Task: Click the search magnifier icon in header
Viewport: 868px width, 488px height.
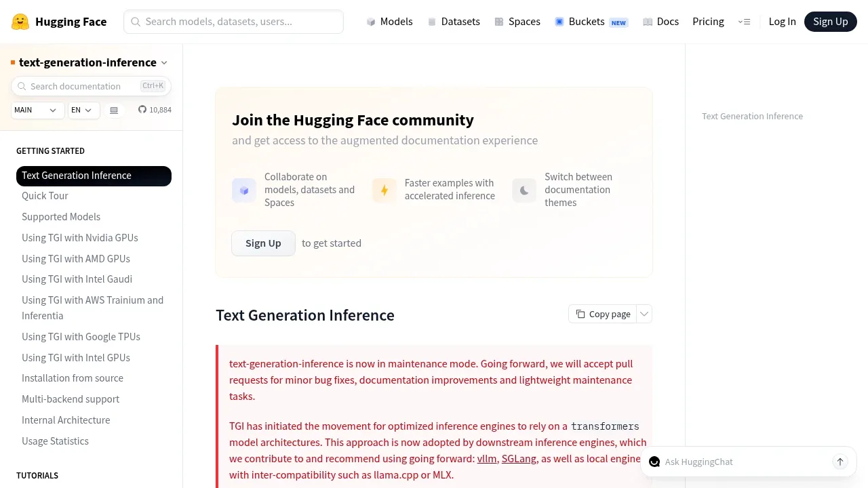Action: coord(136,22)
